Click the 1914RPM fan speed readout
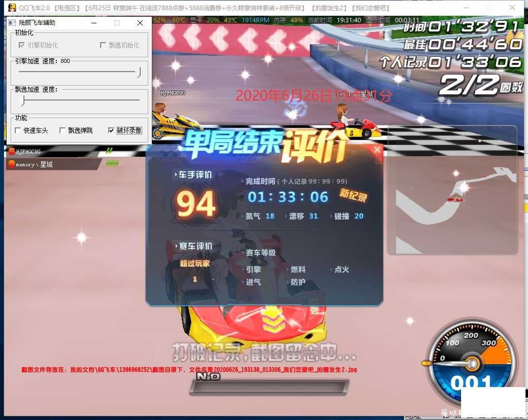This screenshot has height=420, width=528. click(x=255, y=20)
